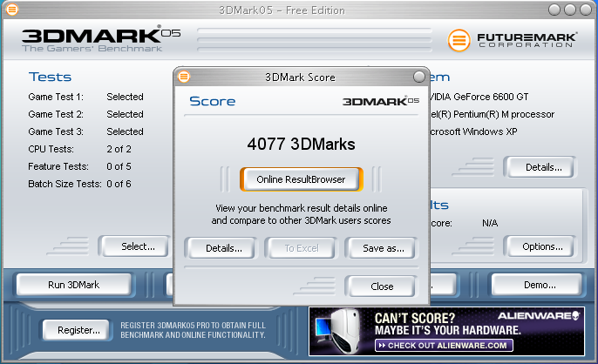
Task: Open the Online ResultBrowser
Action: 301,179
